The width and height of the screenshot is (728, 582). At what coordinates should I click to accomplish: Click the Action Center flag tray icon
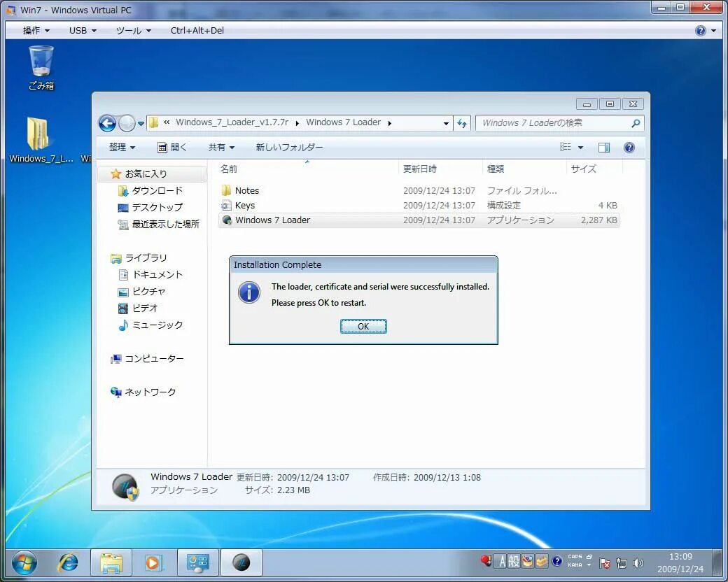605,563
